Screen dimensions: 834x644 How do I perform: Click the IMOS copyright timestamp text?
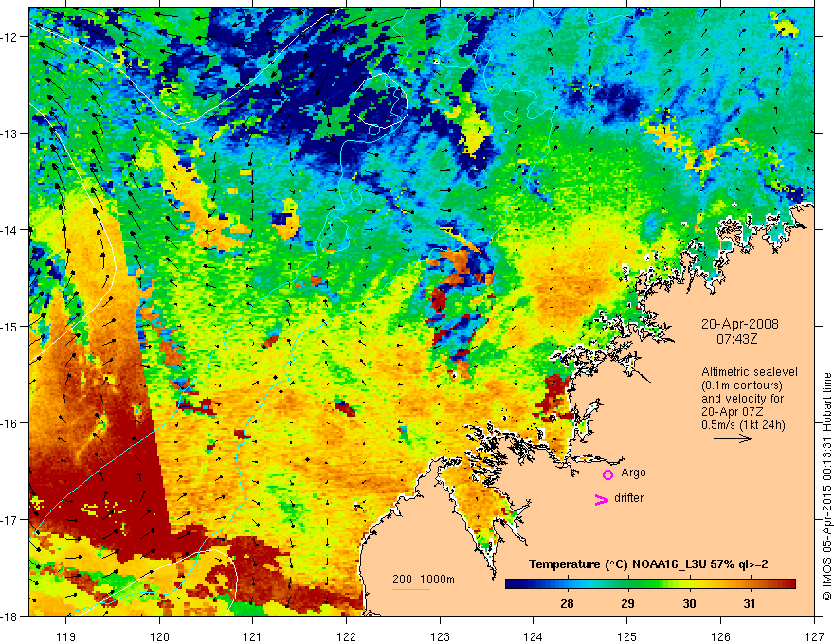coord(826,487)
